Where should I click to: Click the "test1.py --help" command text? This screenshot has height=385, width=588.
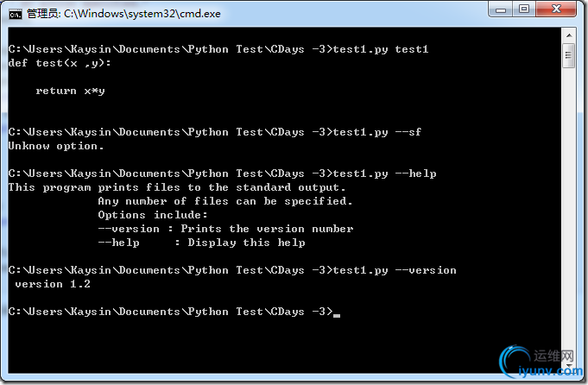384,174
